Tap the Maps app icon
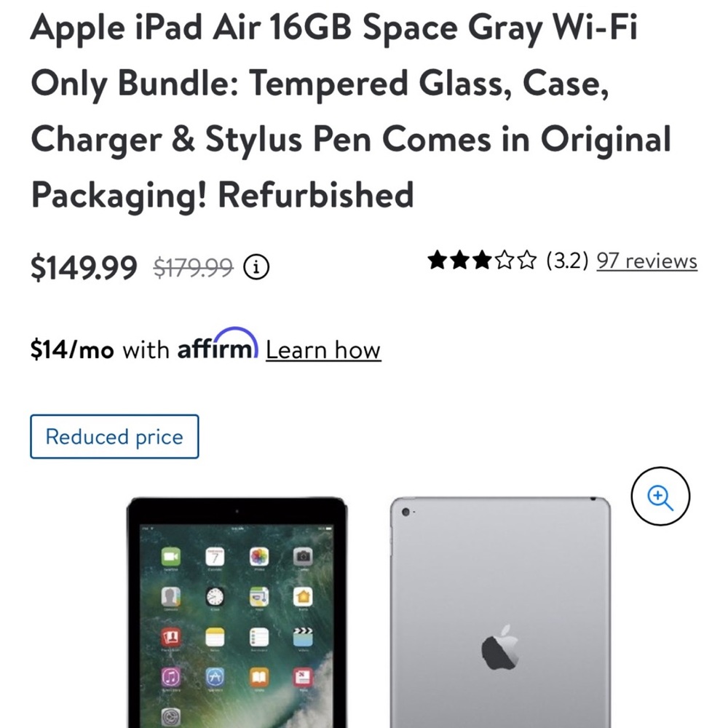 (x=259, y=598)
